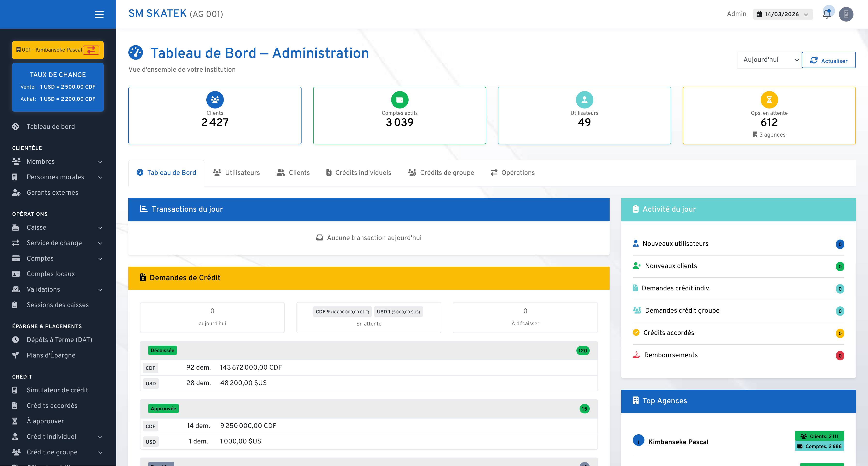
Task: Click the Garants externes icon
Action: tap(16, 192)
